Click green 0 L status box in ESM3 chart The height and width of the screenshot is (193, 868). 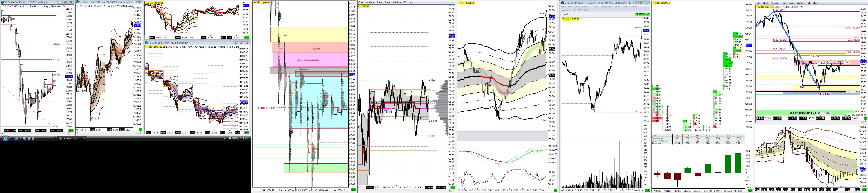[247, 133]
